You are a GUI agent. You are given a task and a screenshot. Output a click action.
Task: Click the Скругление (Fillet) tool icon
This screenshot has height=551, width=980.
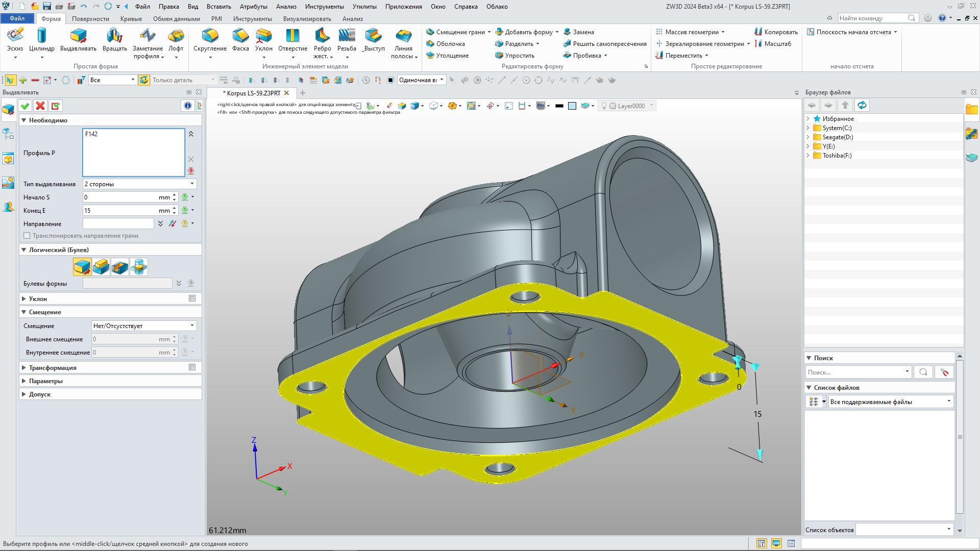coord(210,36)
